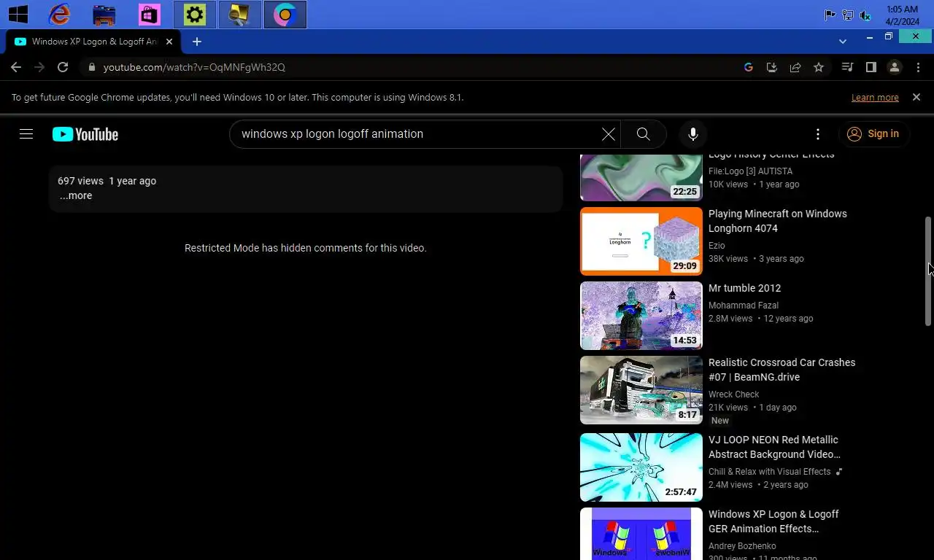Open the Mr tumble 2012 title
The image size is (934, 560).
click(744, 288)
